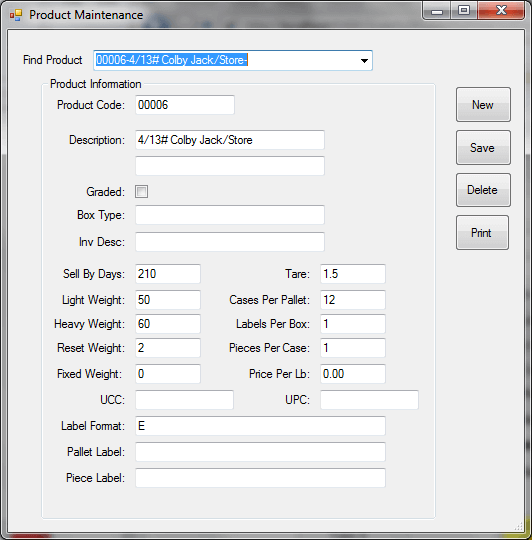
Task: Focus the Tare value field
Action: pos(353,274)
